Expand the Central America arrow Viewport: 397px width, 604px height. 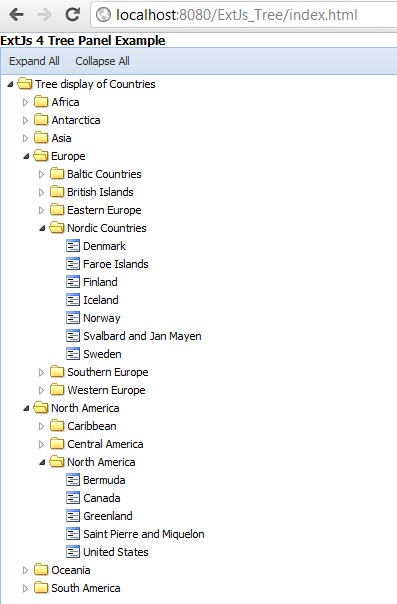(41, 444)
